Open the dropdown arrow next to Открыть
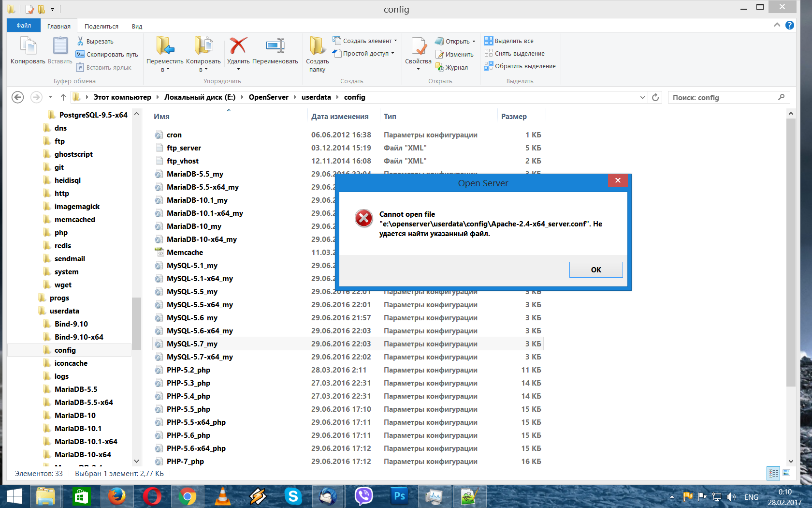The height and width of the screenshot is (508, 812). [x=474, y=41]
